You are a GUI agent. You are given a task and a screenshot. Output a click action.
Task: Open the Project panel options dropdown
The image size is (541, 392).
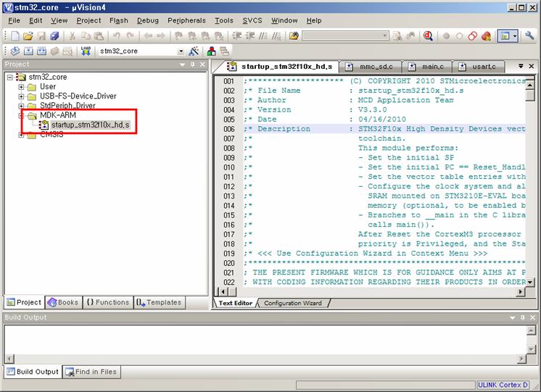[183, 64]
